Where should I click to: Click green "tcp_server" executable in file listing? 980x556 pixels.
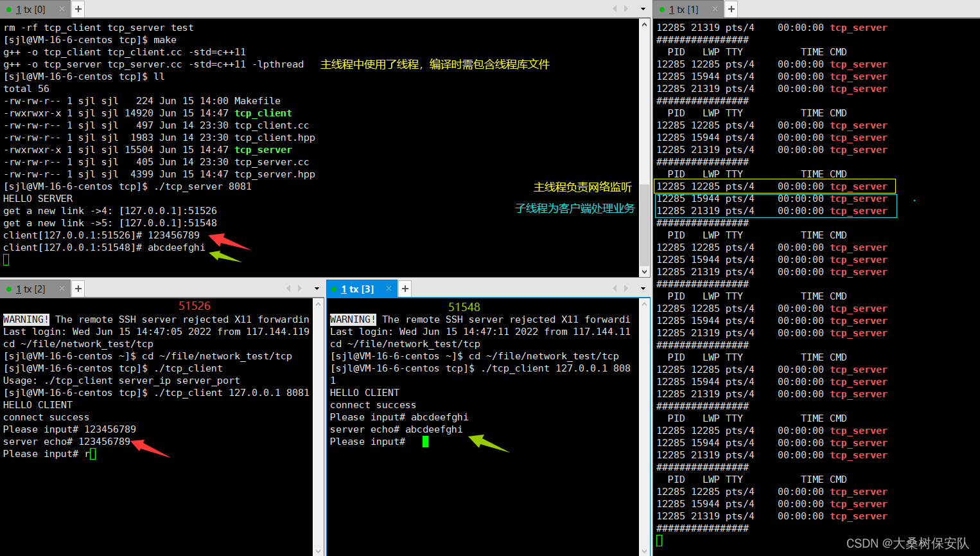tap(263, 150)
